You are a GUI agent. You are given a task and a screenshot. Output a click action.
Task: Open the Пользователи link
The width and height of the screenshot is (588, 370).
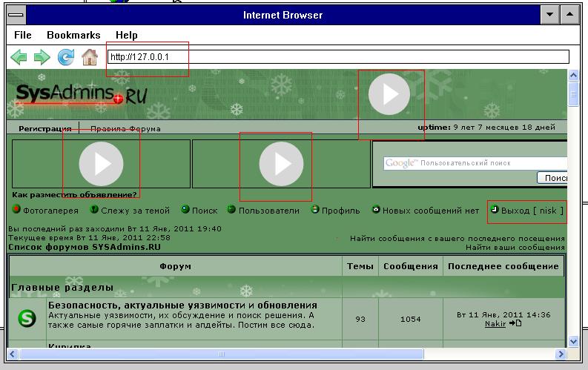(x=269, y=211)
